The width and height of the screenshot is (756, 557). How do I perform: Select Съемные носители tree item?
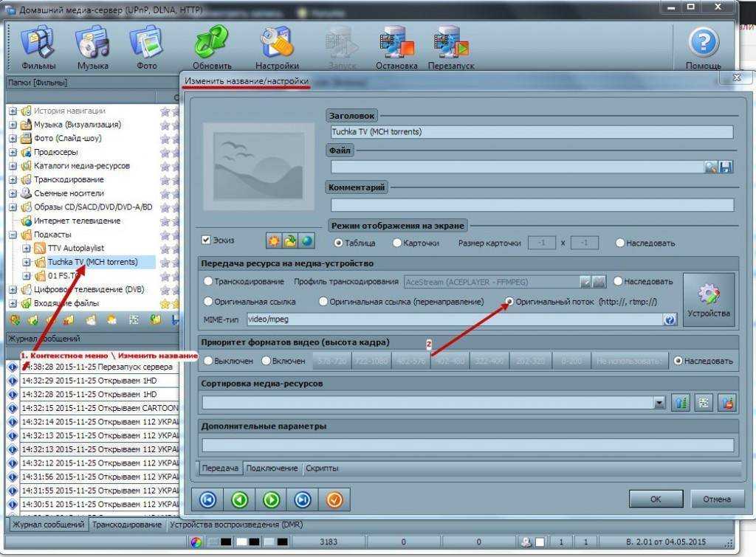click(x=69, y=193)
